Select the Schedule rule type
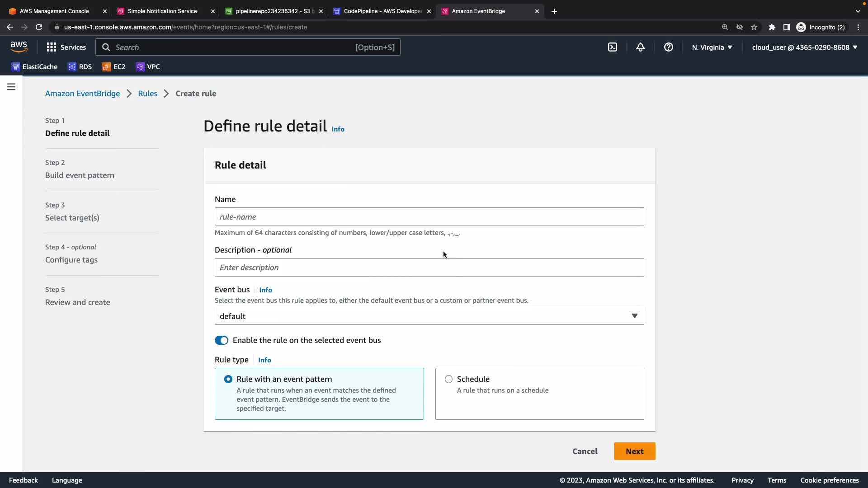 coord(448,379)
